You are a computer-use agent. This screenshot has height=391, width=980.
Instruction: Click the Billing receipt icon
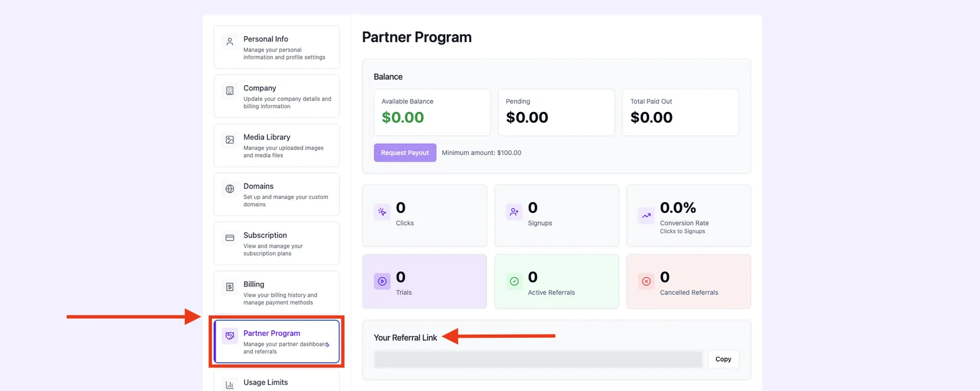230,286
